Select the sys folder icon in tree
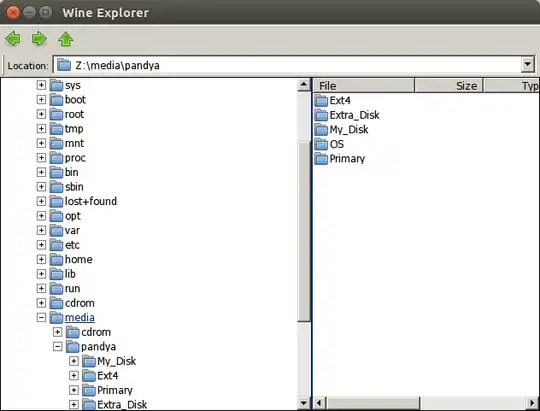The image size is (540, 411). click(56, 85)
